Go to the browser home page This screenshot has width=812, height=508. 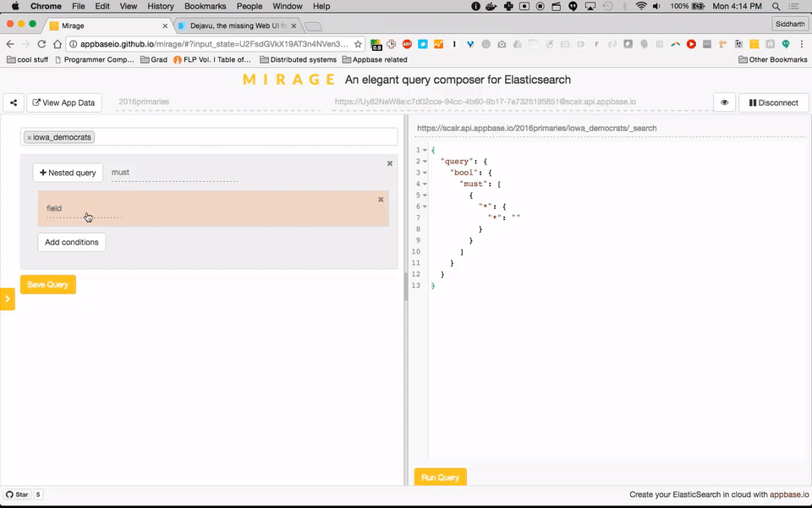coord(58,44)
